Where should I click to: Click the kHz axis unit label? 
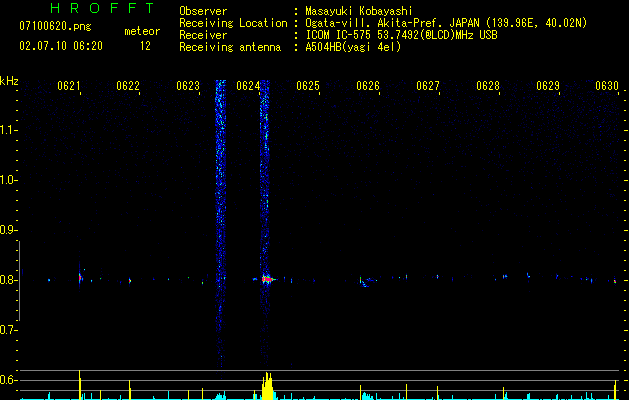pyautogui.click(x=9, y=81)
